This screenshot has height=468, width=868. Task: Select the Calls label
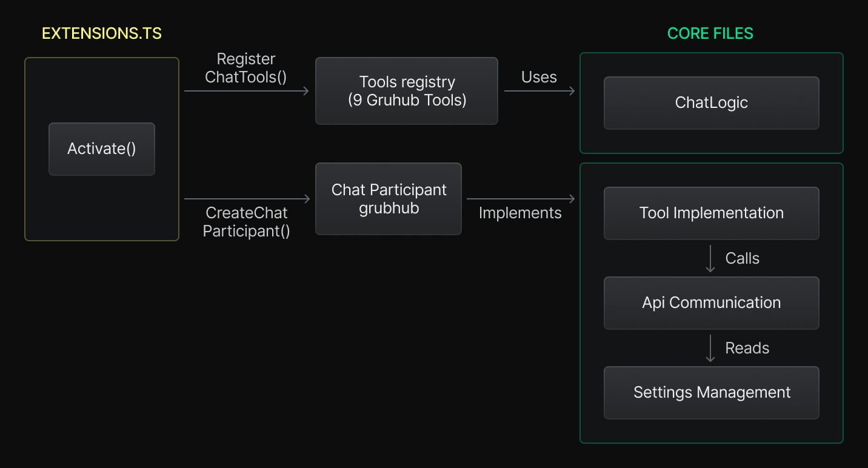742,258
